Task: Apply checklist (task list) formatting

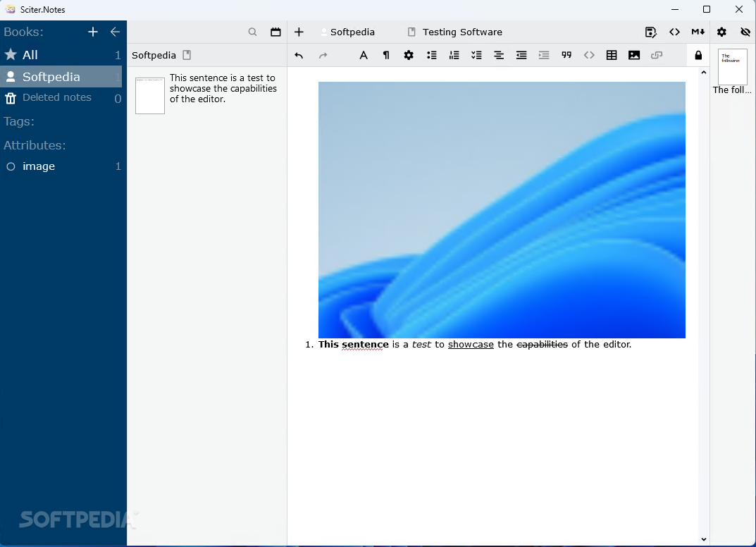Action: (x=476, y=56)
